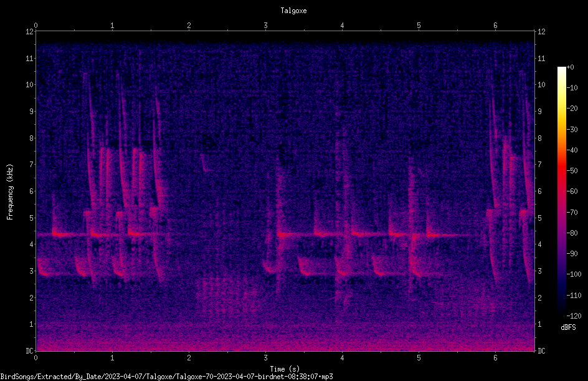
Task: Click the 10 kHz label on the right axis
Action: coord(541,85)
